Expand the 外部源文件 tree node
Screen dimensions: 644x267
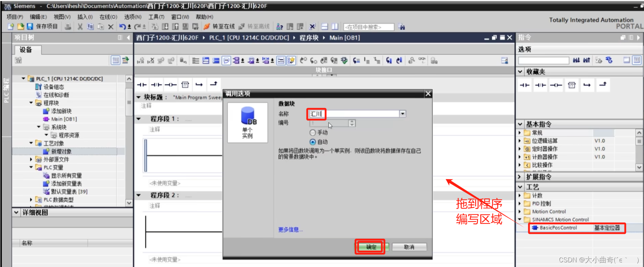pos(31,159)
